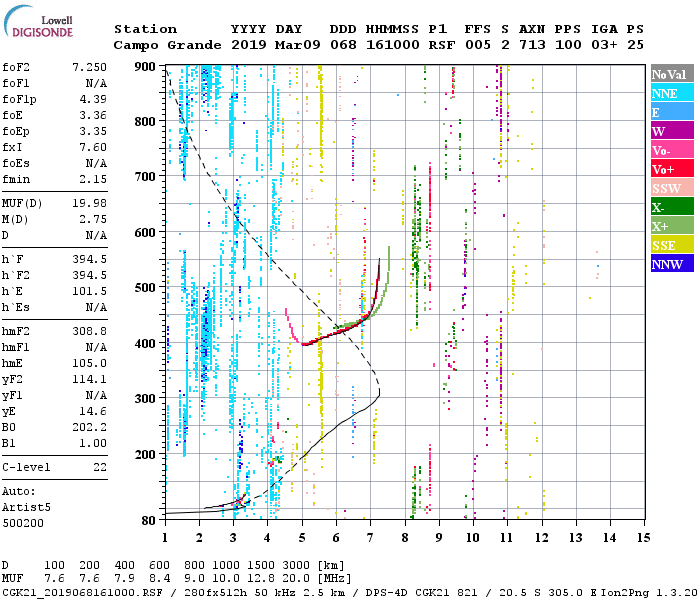Click the time value 161000

click(392, 45)
